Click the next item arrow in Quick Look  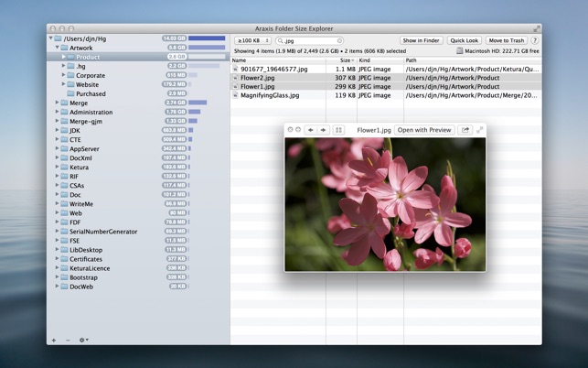tap(323, 130)
